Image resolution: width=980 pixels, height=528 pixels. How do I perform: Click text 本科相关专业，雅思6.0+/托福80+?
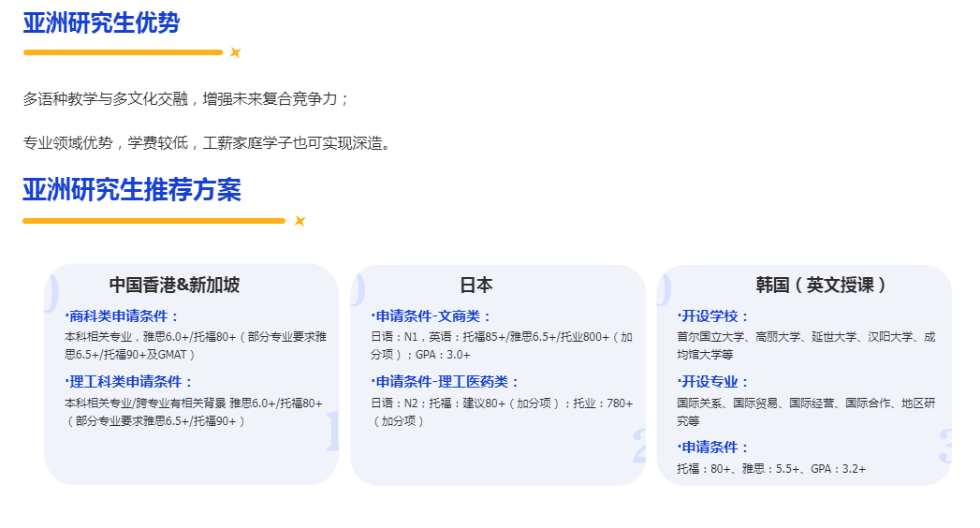[x=196, y=345]
